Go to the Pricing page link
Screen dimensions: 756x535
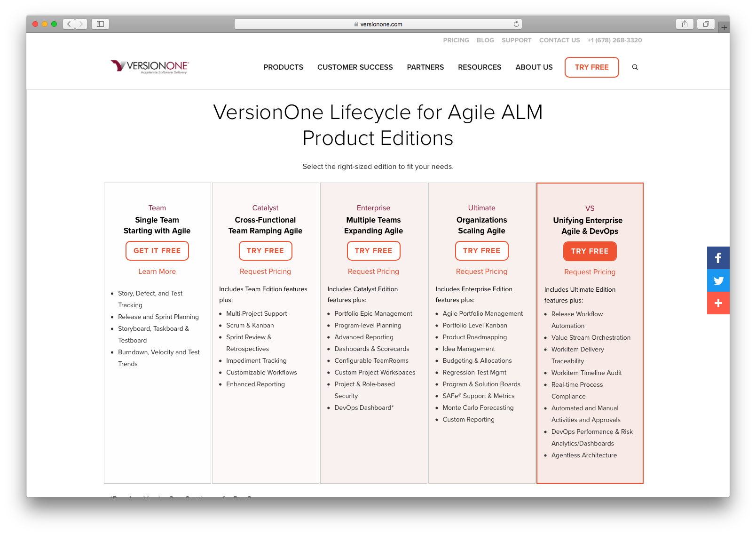coord(456,40)
